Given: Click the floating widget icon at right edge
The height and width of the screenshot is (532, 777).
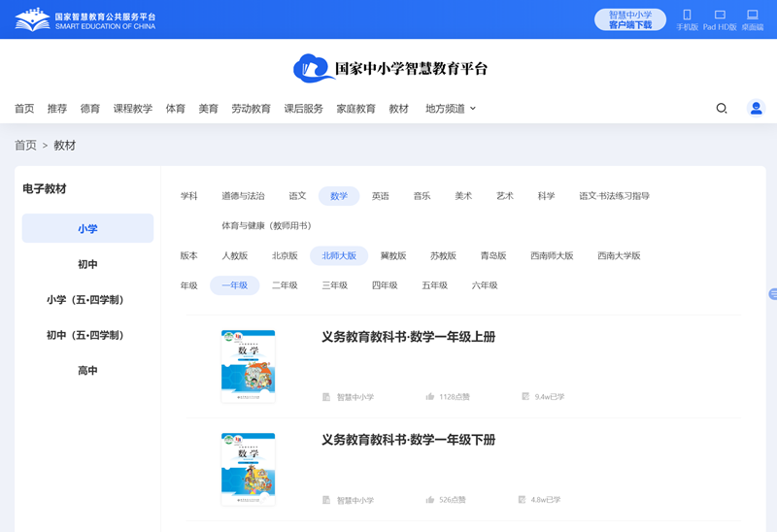Looking at the screenshot, I should click(772, 294).
